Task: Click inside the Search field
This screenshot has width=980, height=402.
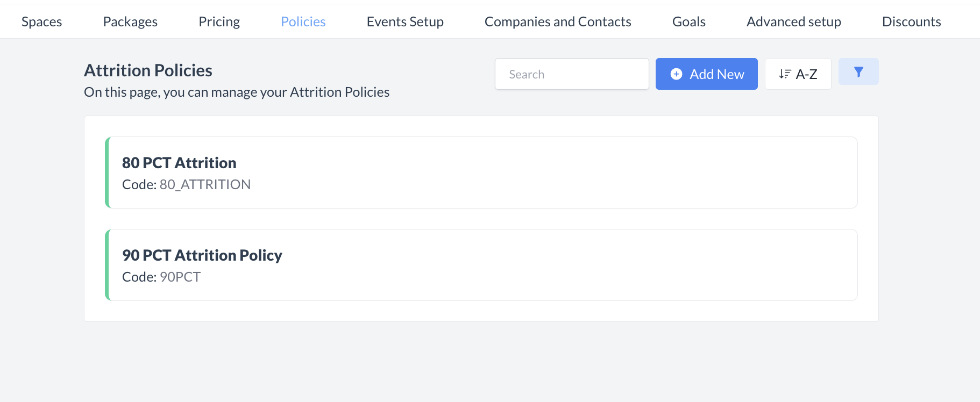Action: point(571,74)
